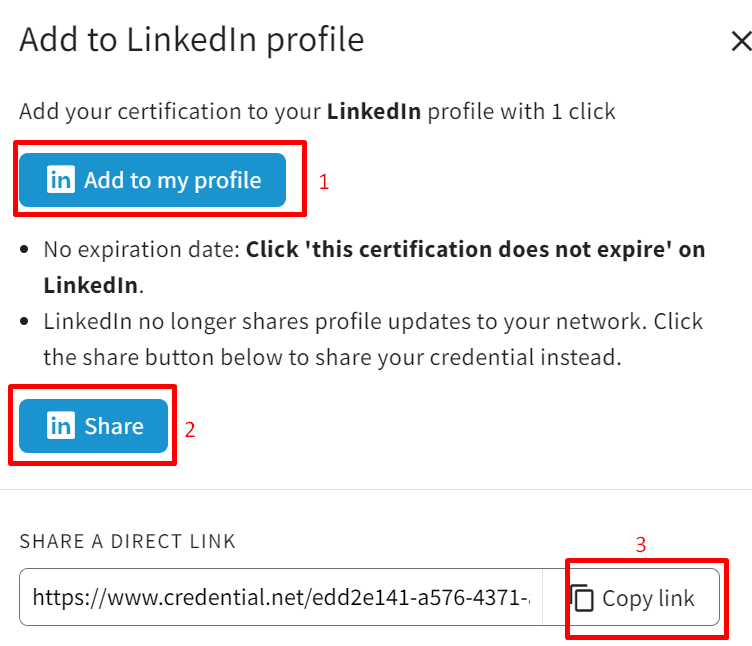Click the copy icon beside Copy link
This screenshot has height=646, width=752.
(582, 598)
